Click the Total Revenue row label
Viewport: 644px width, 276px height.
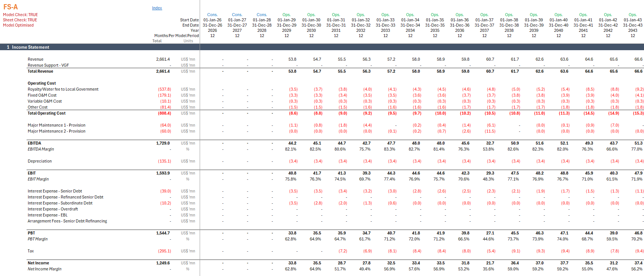pyautogui.click(x=40, y=71)
